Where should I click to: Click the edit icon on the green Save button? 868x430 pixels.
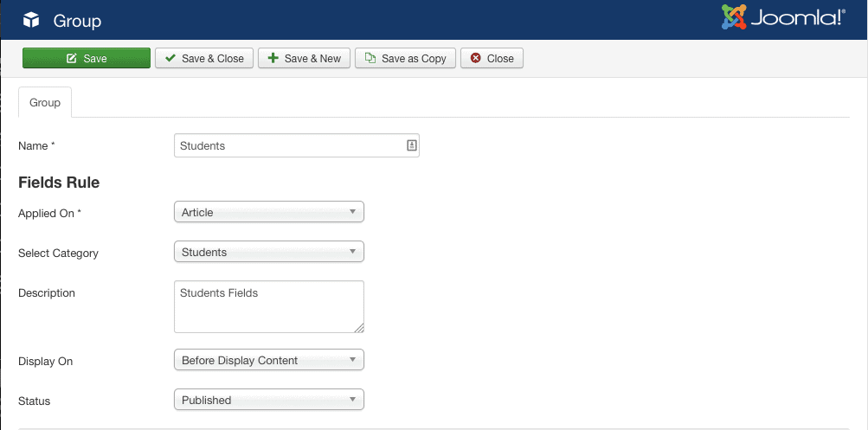71,59
